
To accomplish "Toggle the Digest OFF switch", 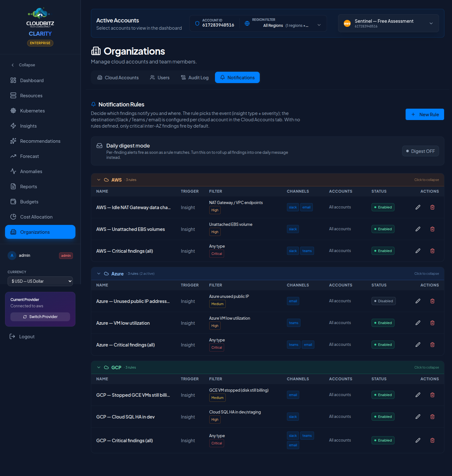I will click(x=420, y=151).
